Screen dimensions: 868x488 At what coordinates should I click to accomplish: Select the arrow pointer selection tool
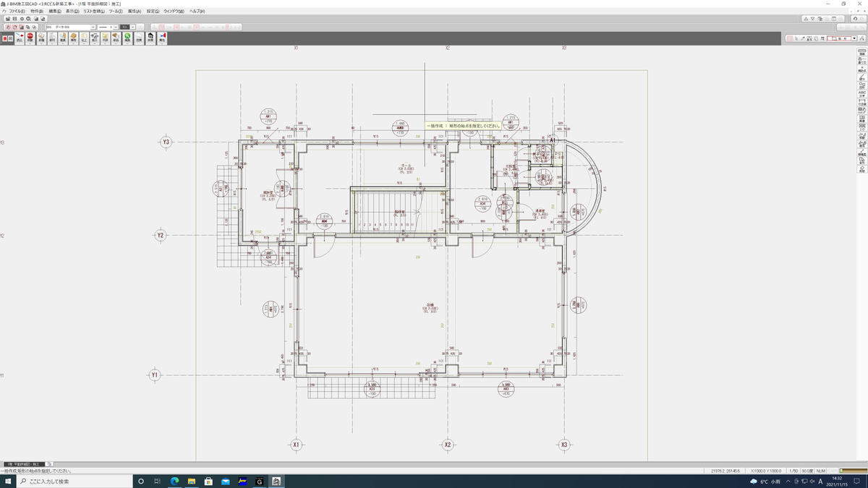[x=796, y=38]
